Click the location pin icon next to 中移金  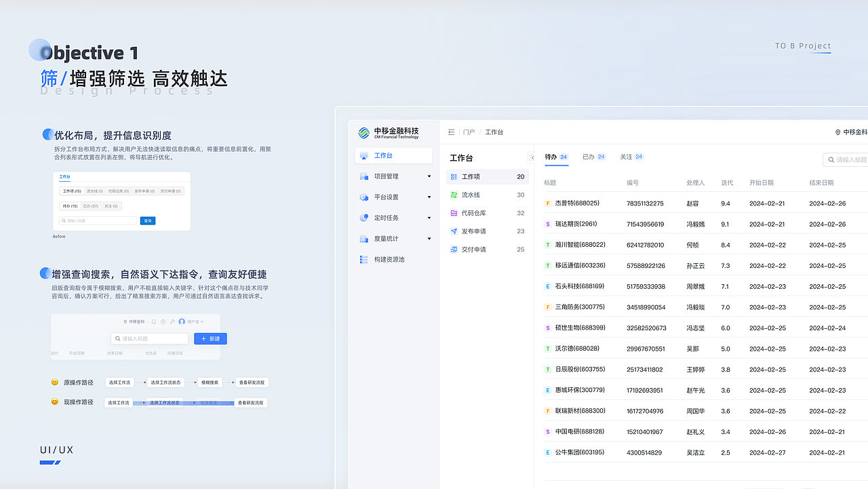coord(838,132)
